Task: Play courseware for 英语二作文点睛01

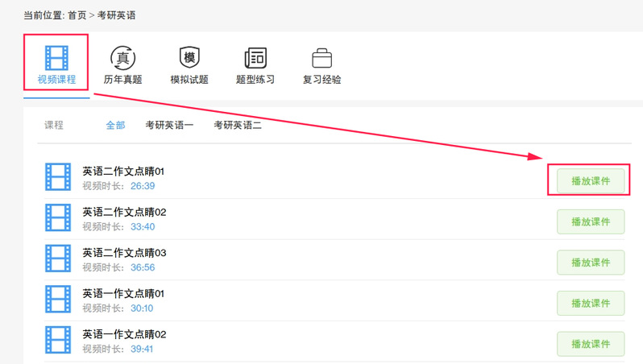Action: coord(590,180)
